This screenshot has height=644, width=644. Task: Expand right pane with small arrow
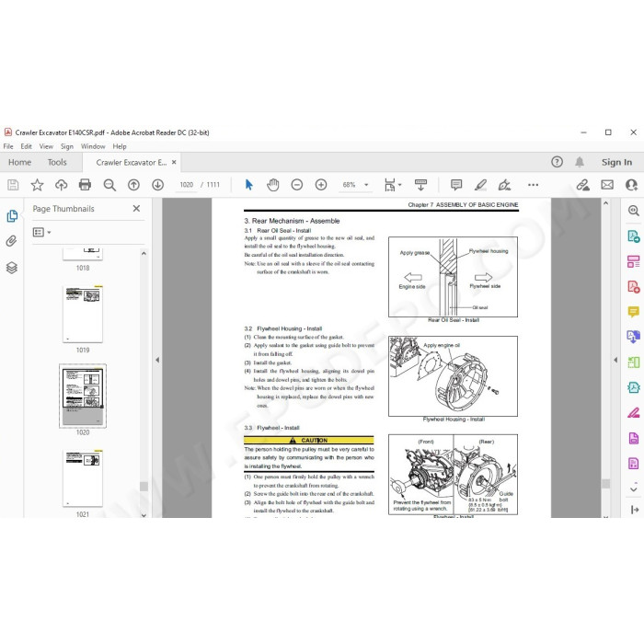click(x=615, y=360)
